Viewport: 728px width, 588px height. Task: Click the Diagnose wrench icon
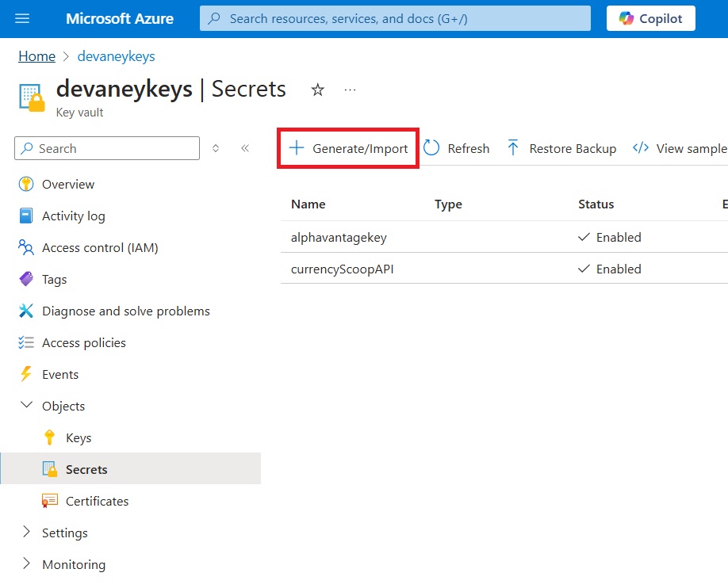click(x=26, y=311)
